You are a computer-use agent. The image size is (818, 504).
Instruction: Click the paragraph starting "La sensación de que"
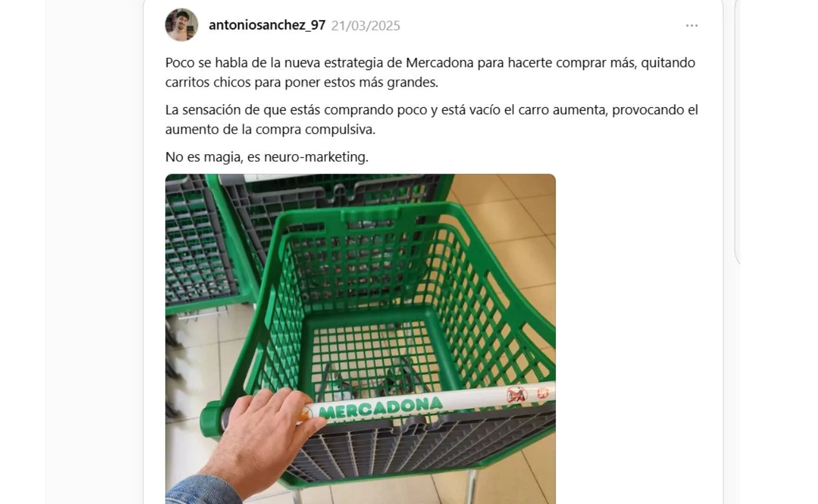[x=431, y=120]
